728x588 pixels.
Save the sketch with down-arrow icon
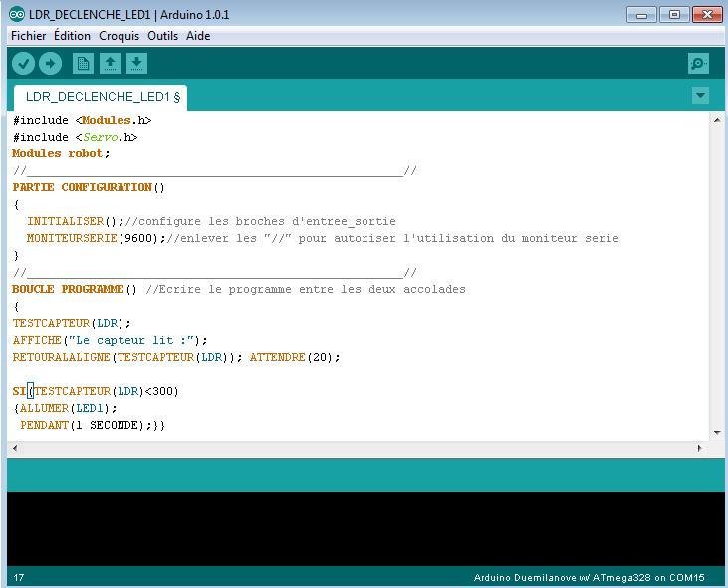(136, 63)
